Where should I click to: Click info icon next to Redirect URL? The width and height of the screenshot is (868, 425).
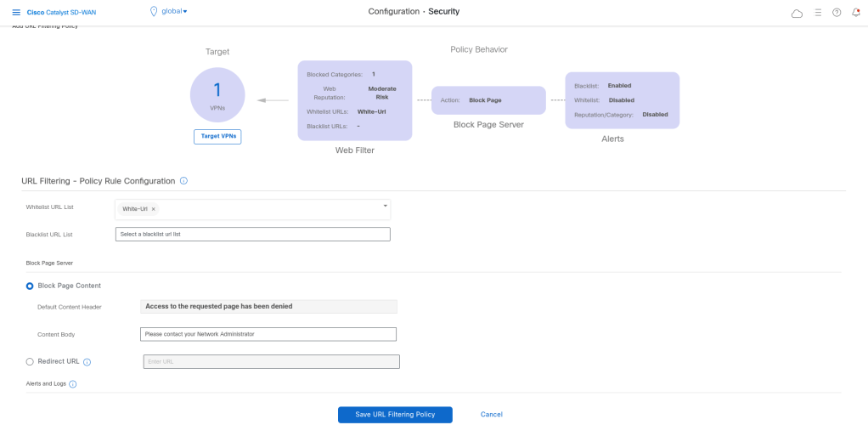[87, 362]
